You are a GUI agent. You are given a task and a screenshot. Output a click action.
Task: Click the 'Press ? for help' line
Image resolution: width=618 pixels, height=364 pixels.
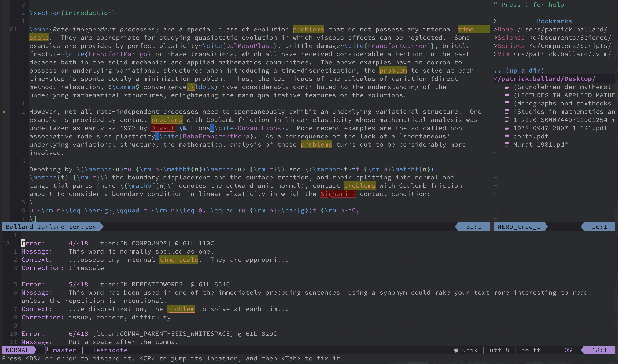point(529,5)
